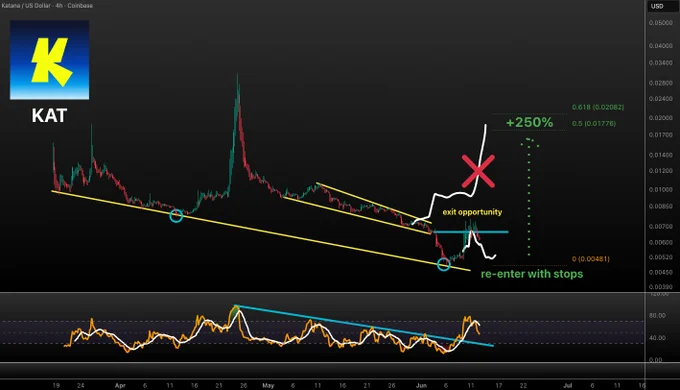
Task: Click the 0.00450 price axis label
Action: (660, 272)
